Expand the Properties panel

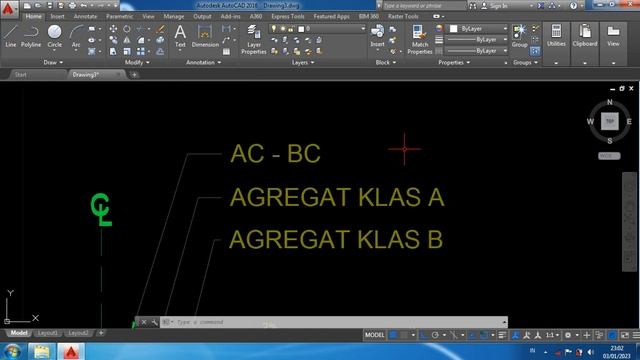[454, 62]
